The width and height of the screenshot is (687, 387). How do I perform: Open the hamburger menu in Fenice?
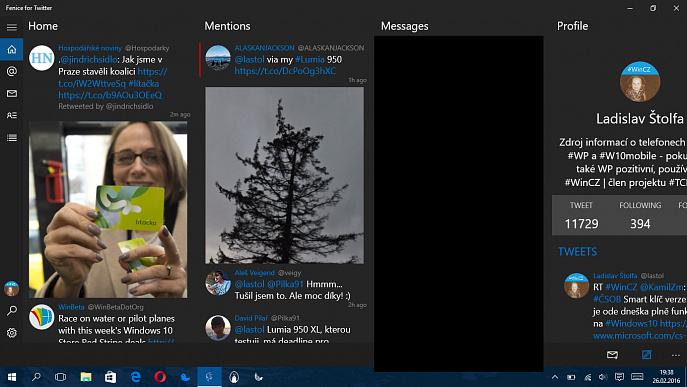coord(12,27)
